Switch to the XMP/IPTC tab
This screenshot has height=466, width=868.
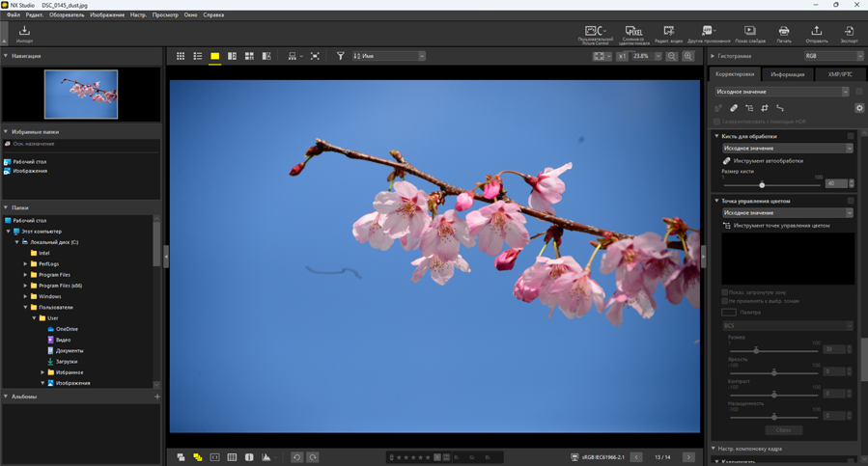pyautogui.click(x=839, y=74)
